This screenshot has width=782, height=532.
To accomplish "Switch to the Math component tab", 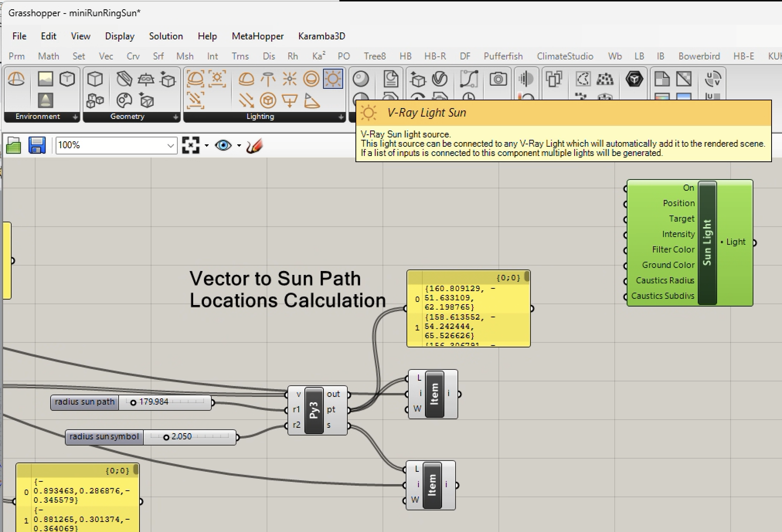I will click(x=48, y=56).
